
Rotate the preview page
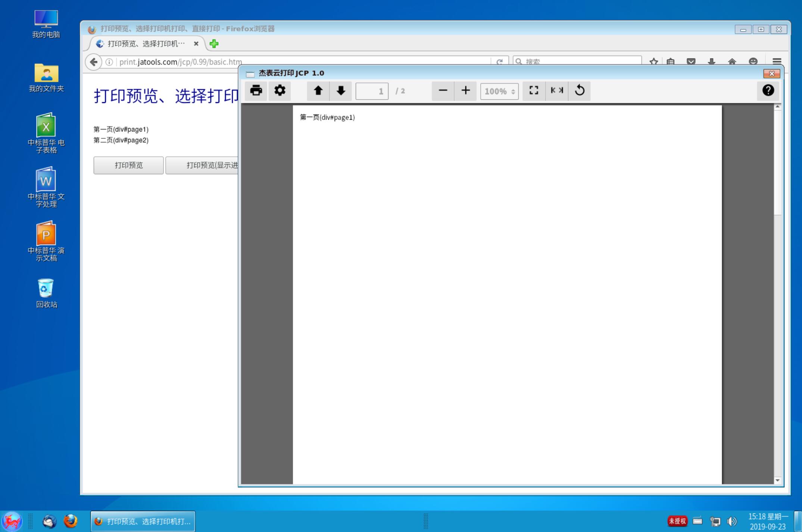pyautogui.click(x=580, y=91)
